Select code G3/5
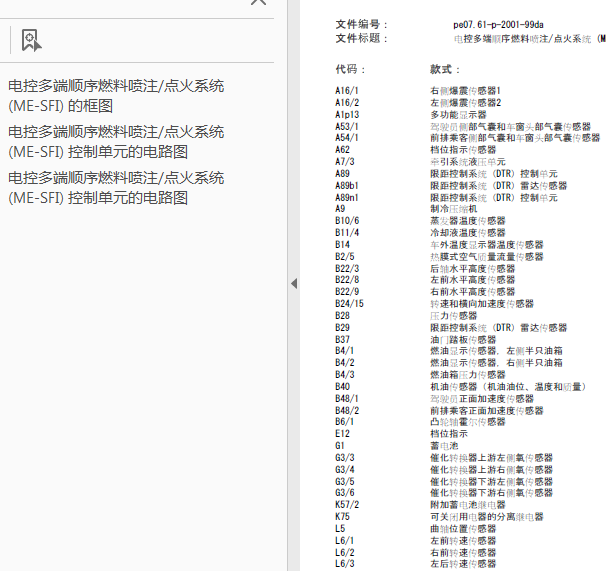606x571 pixels. 344,481
